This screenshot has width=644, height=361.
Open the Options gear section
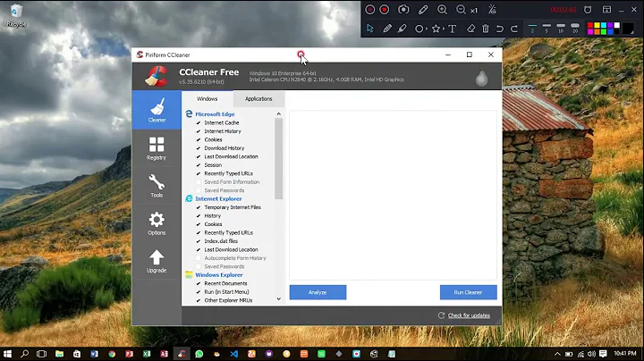pos(157,223)
